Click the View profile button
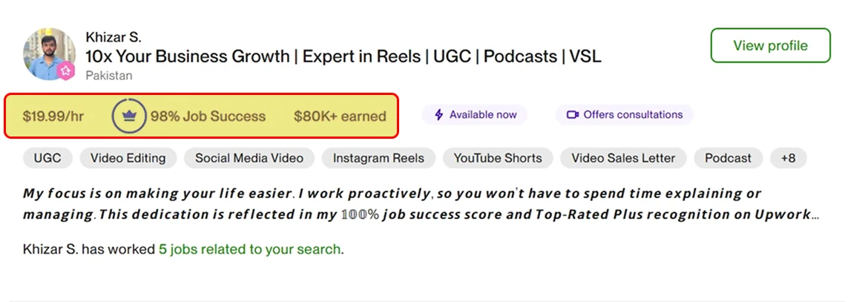This screenshot has width=868, height=302. pos(770,46)
